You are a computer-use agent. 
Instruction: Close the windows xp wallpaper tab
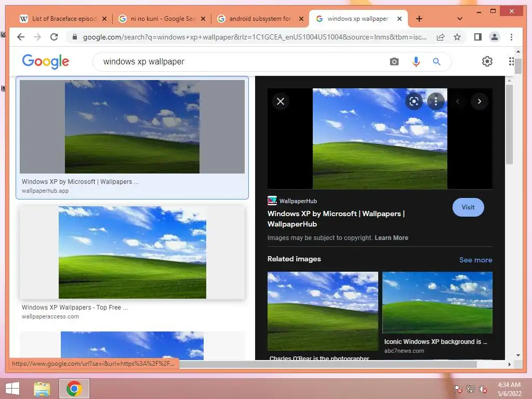[400, 19]
